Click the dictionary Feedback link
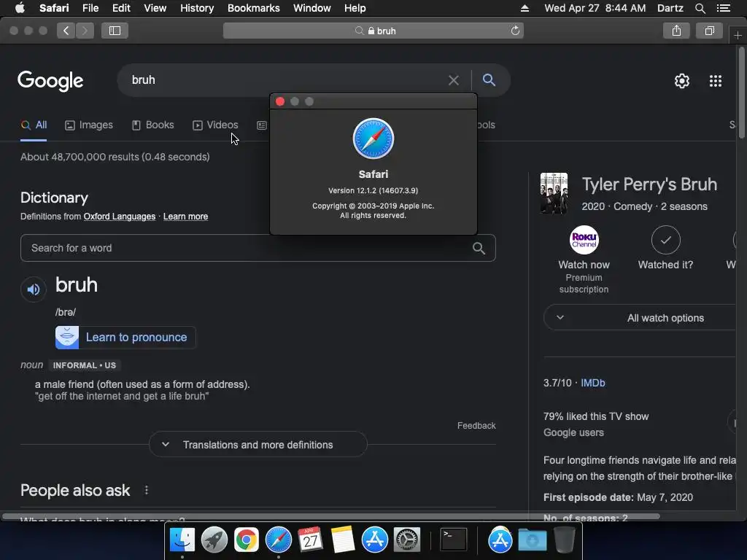The height and width of the screenshot is (560, 747). point(476,426)
